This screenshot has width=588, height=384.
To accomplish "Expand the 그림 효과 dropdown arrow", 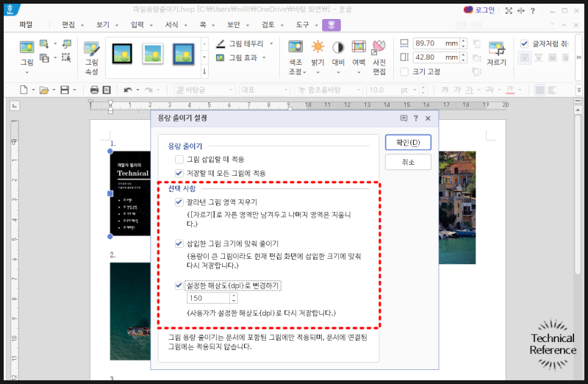I will click(264, 57).
